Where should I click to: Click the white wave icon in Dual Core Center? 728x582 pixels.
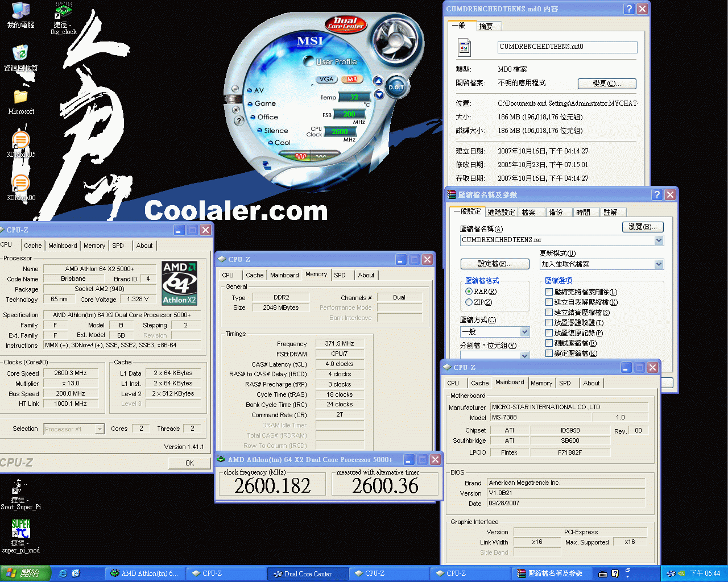tap(320, 156)
